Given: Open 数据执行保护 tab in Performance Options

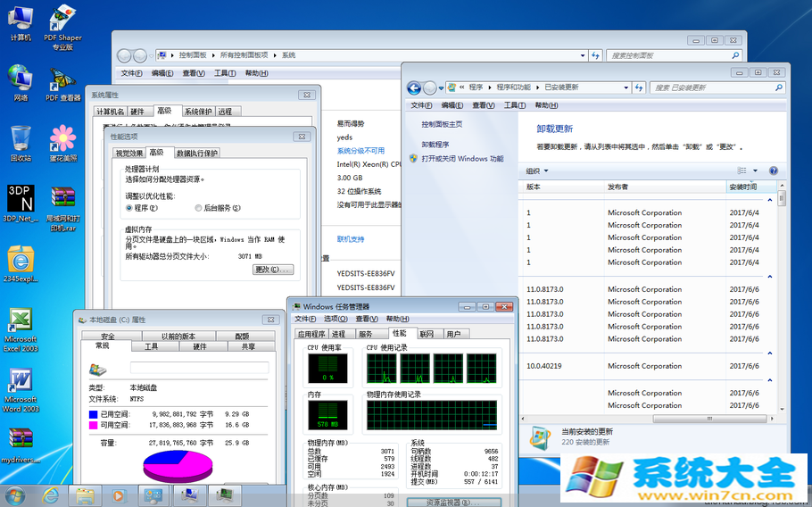Looking at the screenshot, I should coord(197,153).
